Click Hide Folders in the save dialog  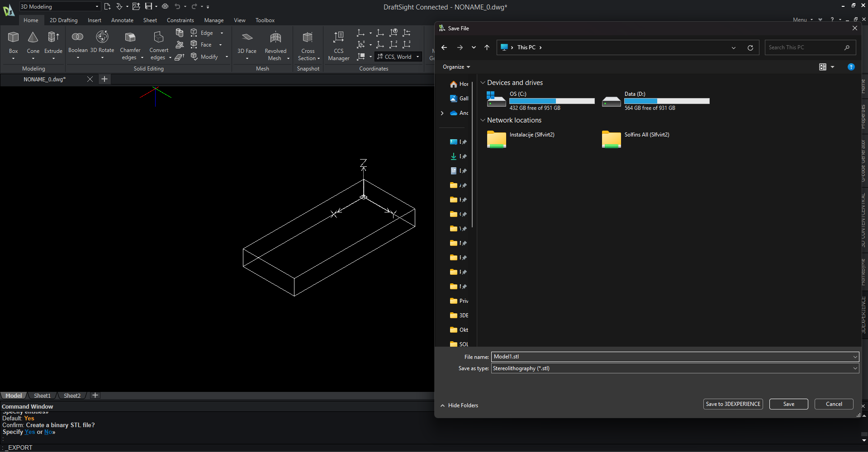click(459, 405)
